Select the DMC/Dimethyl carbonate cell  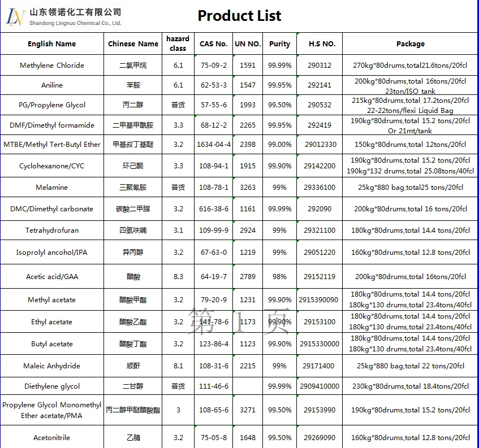pos(52,208)
